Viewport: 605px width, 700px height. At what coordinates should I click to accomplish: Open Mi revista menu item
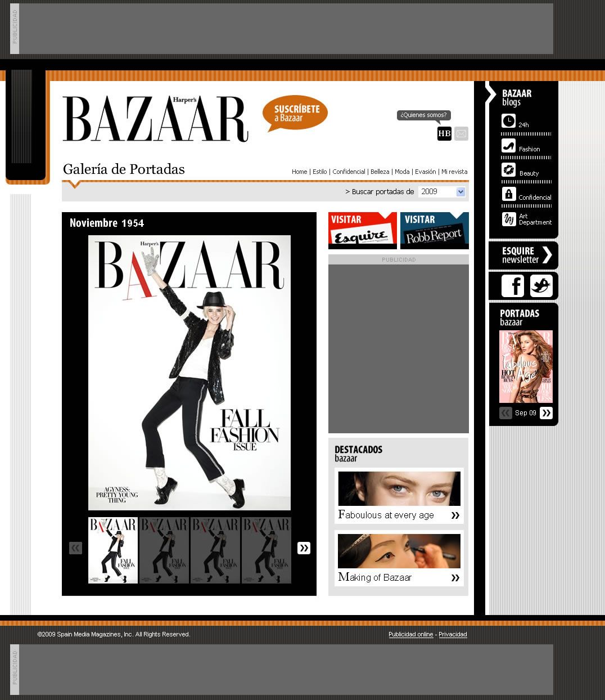point(454,172)
